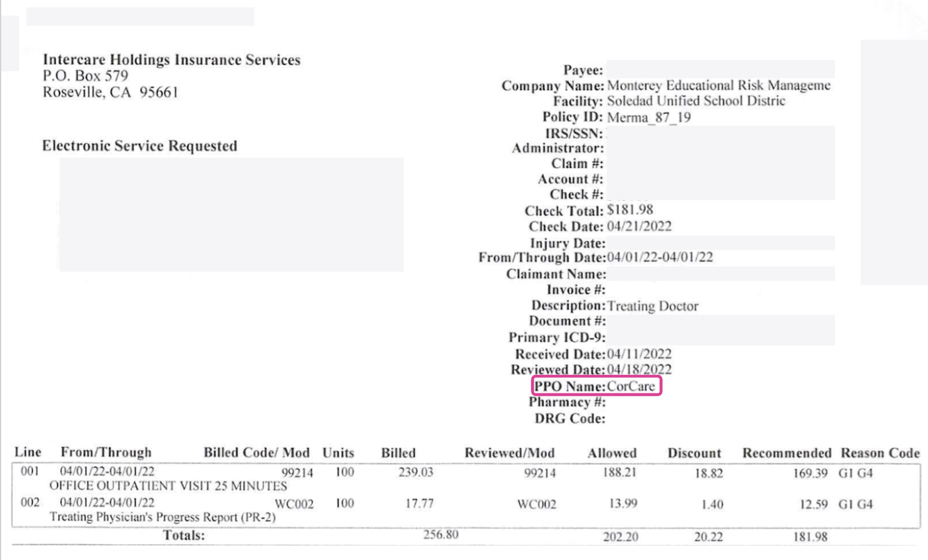Select line 001 billed code 99214

[x=297, y=473]
